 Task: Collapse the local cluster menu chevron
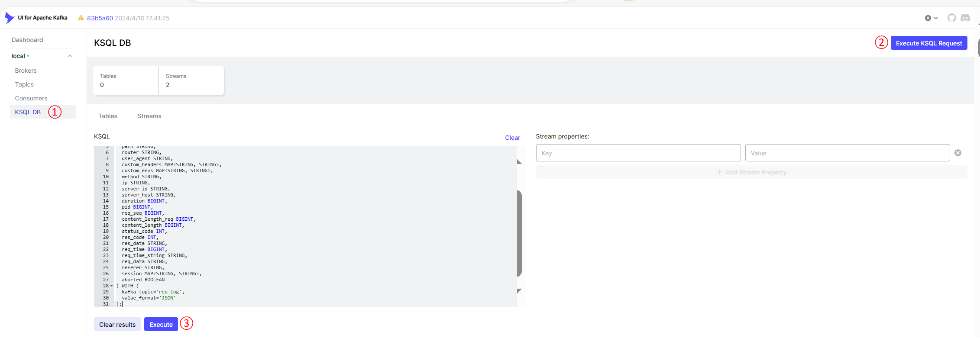[x=70, y=56]
